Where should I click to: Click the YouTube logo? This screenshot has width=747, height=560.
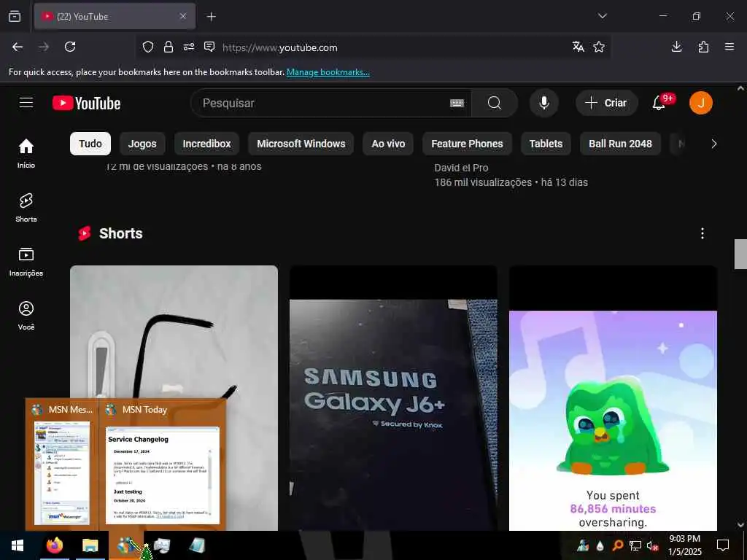(86, 103)
